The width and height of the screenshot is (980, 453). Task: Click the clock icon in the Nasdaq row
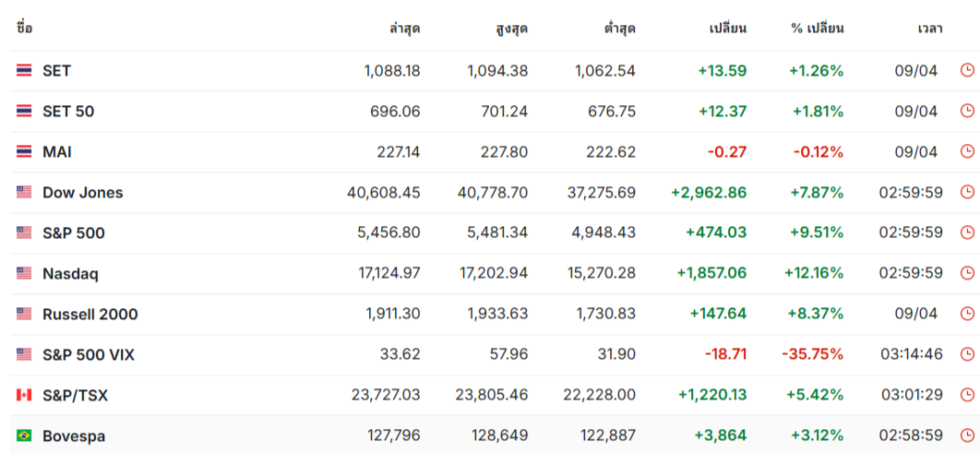pos(967,273)
